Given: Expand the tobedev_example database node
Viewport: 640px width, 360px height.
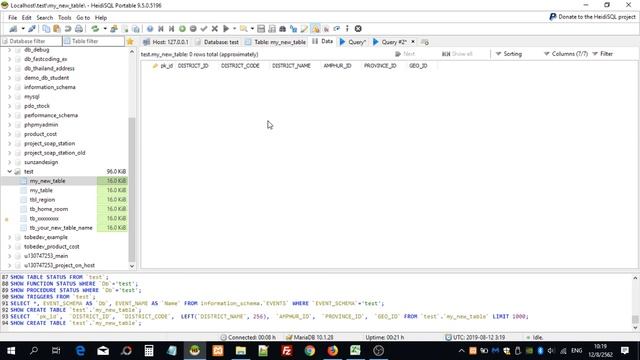Looking at the screenshot, I should click(9, 237).
